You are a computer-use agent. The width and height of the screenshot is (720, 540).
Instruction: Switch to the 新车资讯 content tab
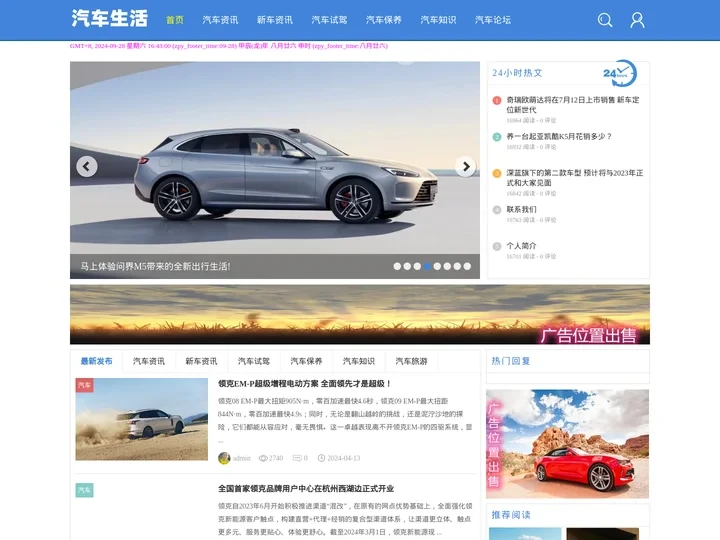(201, 361)
